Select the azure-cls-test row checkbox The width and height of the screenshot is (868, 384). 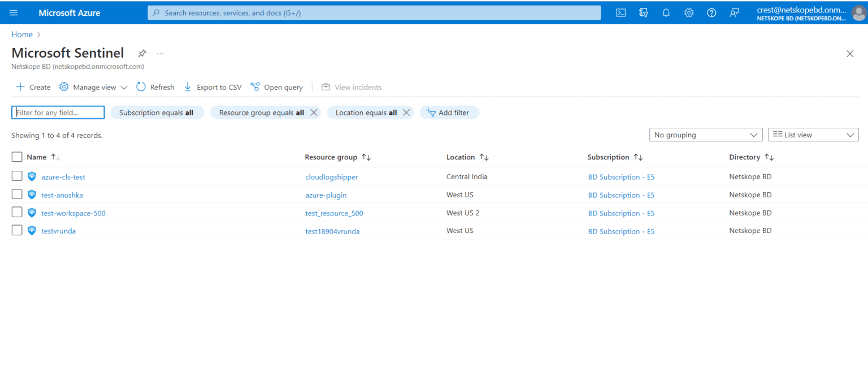point(16,176)
